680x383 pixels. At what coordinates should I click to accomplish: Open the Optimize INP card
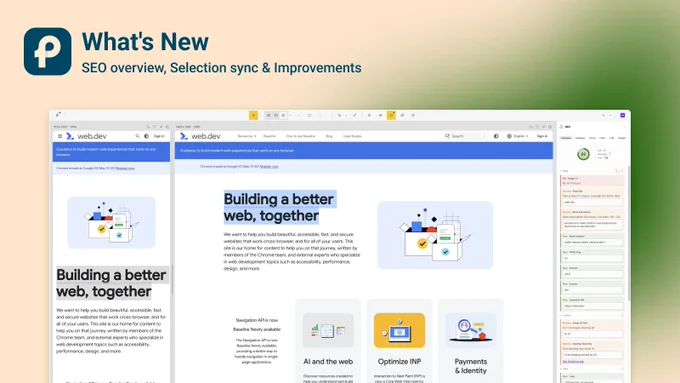click(399, 341)
